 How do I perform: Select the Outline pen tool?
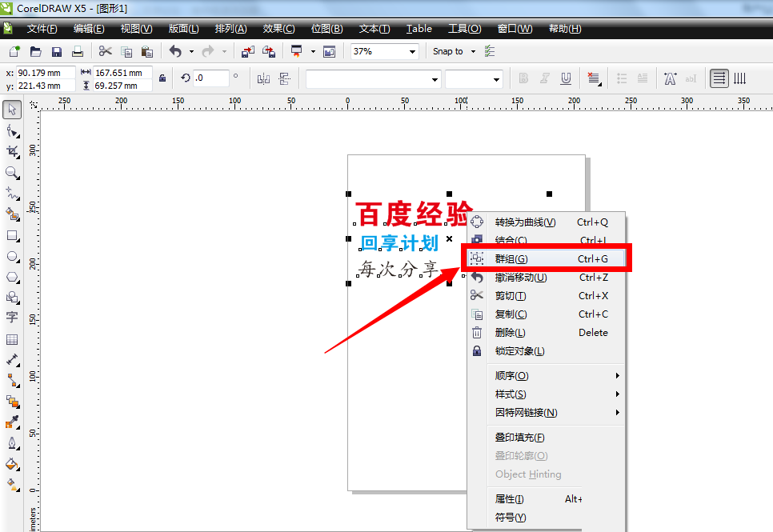coord(12,443)
